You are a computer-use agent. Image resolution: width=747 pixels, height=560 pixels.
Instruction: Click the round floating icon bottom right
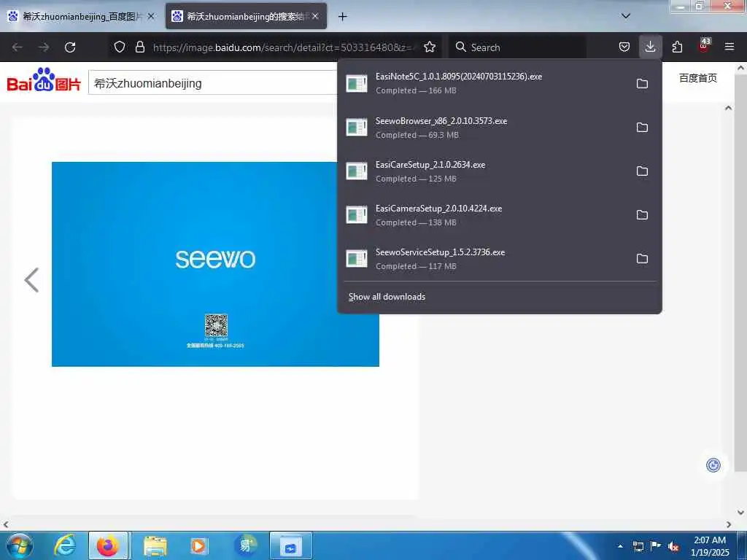[713, 464]
